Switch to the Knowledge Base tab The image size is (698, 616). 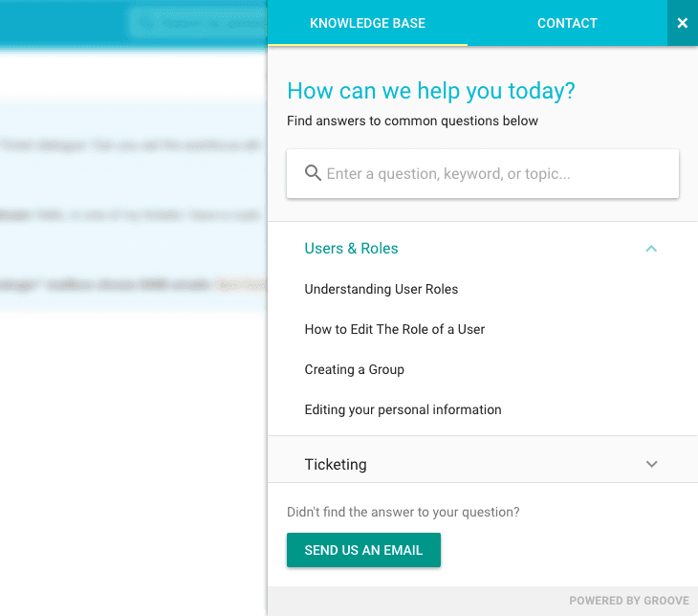click(367, 23)
